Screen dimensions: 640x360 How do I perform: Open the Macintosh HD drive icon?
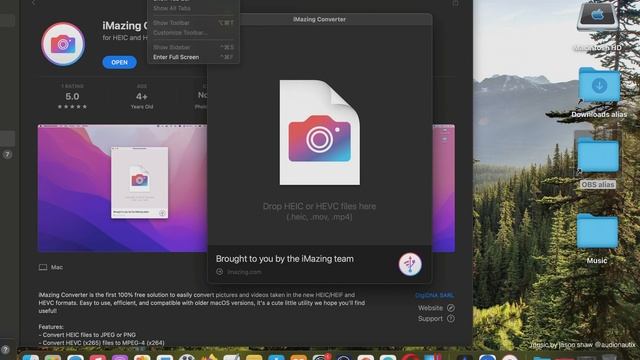597,16
